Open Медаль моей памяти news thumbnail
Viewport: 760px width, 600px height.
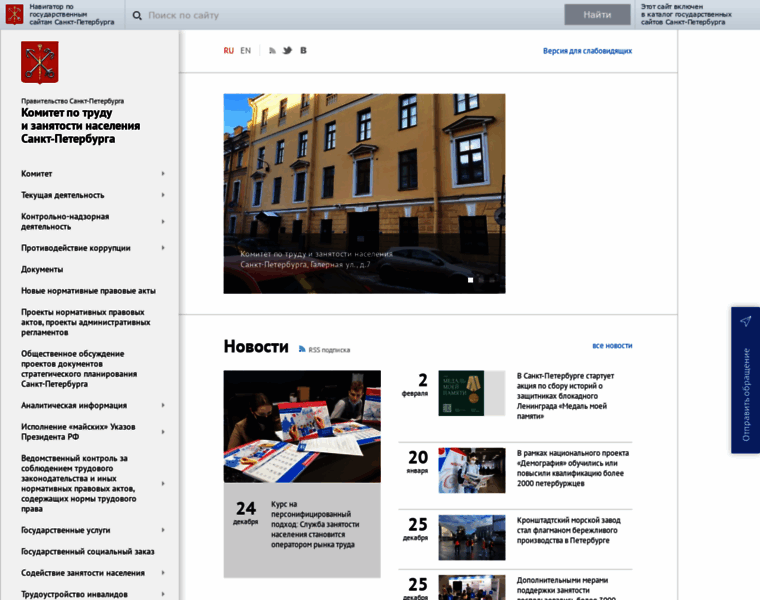tap(472, 393)
